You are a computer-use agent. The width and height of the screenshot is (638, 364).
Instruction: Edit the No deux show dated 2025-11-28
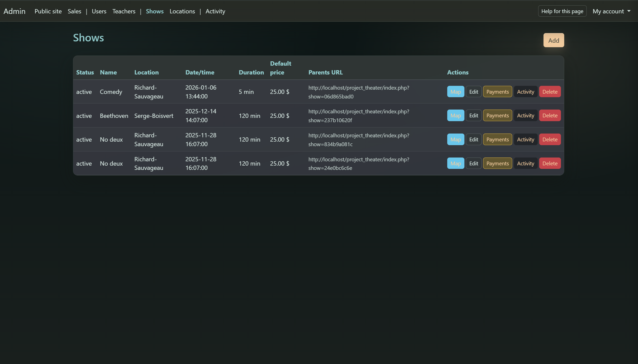click(x=473, y=139)
